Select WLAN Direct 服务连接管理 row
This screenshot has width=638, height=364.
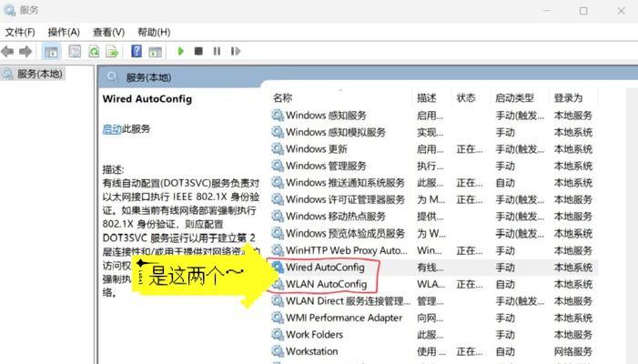pyautogui.click(x=432, y=301)
